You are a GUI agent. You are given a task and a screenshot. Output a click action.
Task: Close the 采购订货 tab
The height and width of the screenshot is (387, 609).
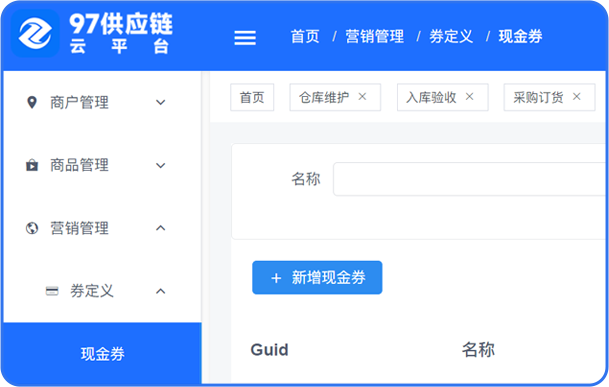pos(577,96)
